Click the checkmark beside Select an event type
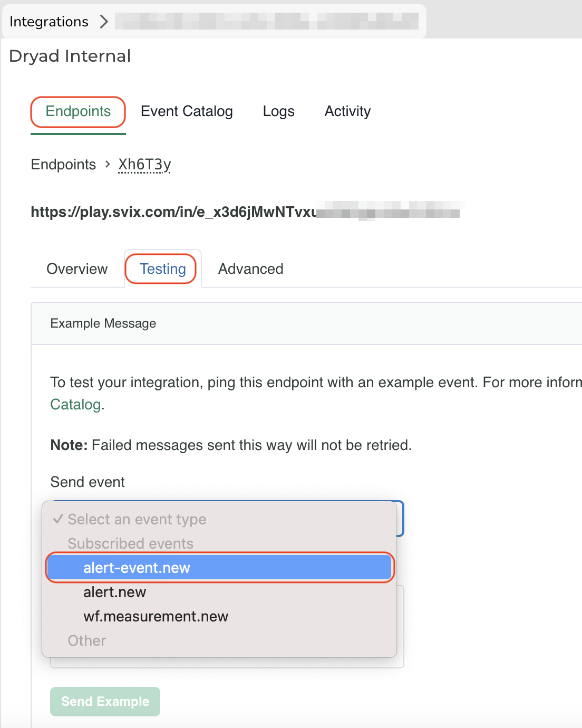 pyautogui.click(x=58, y=519)
